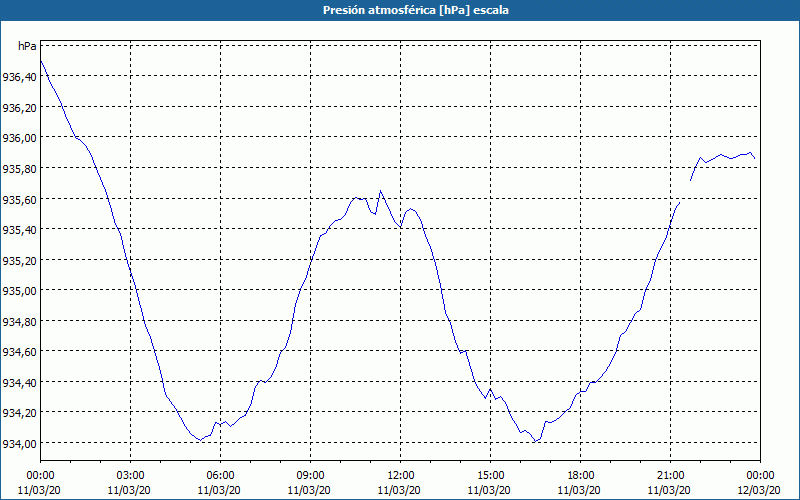Click the 935,40 axis value
The width and height of the screenshot is (800, 500).
click(19, 230)
